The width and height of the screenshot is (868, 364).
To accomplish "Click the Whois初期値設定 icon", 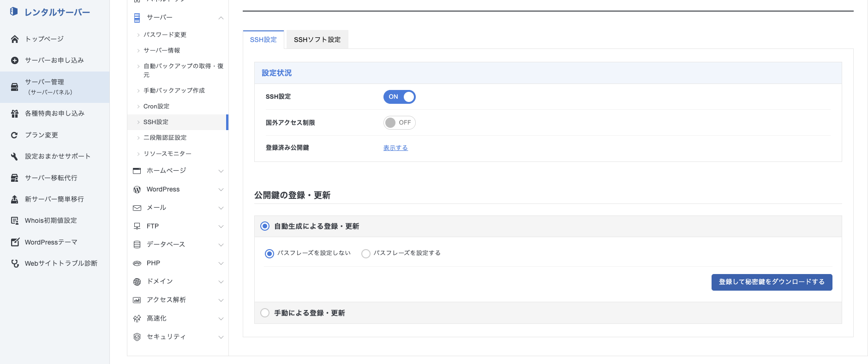I will point(15,221).
